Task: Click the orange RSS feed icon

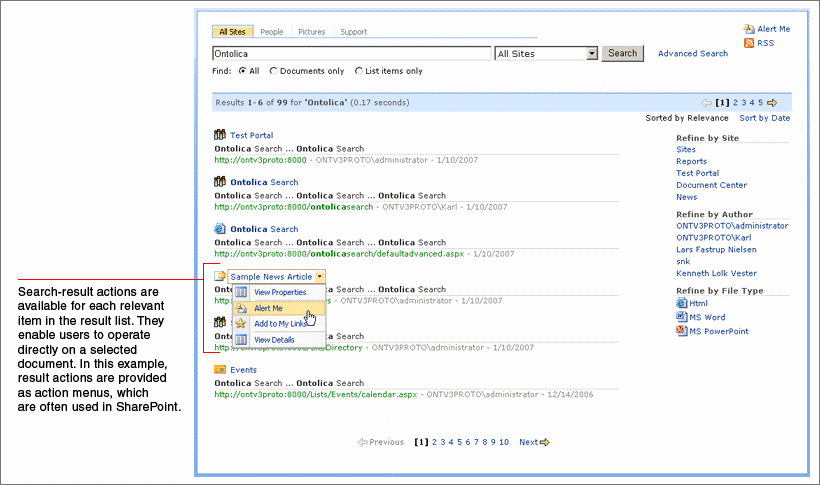Action: 749,43
